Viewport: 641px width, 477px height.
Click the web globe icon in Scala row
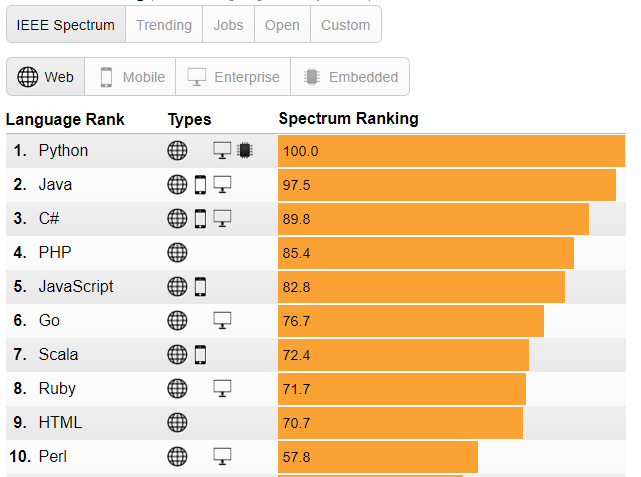pyautogui.click(x=177, y=355)
